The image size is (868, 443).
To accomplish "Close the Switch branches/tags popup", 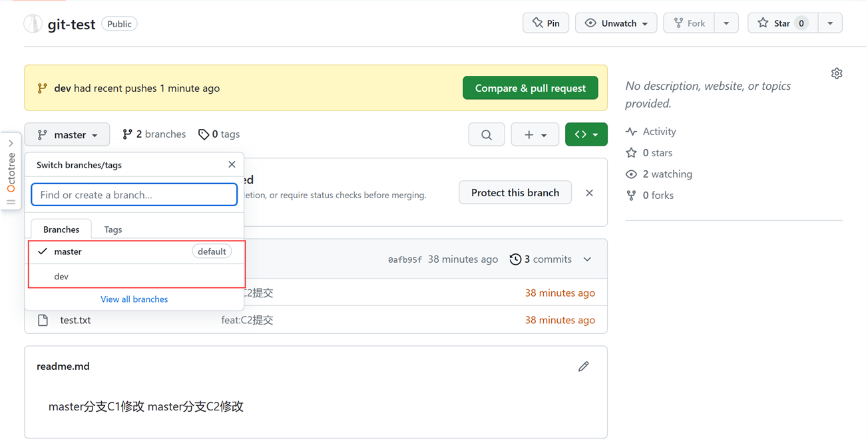I will pyautogui.click(x=232, y=164).
